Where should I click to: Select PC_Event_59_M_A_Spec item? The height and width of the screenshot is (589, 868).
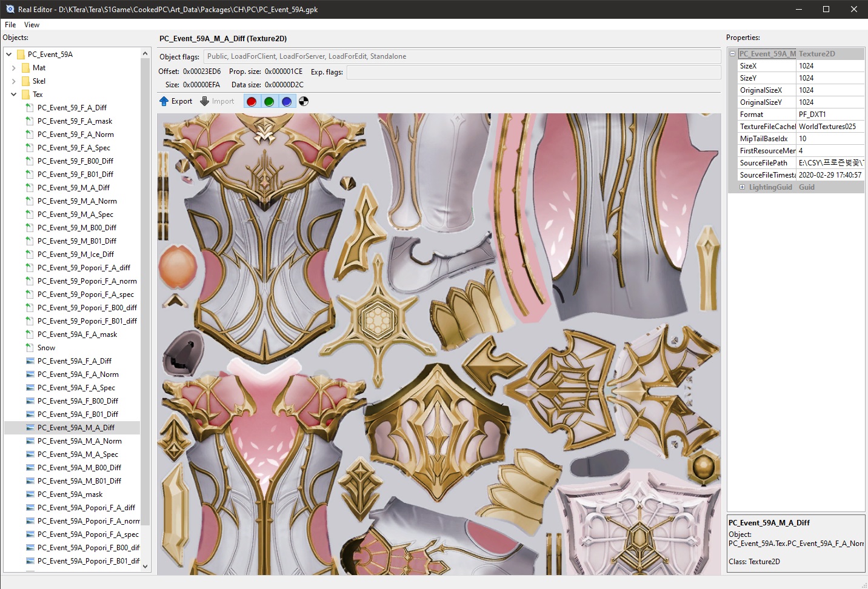(x=75, y=215)
